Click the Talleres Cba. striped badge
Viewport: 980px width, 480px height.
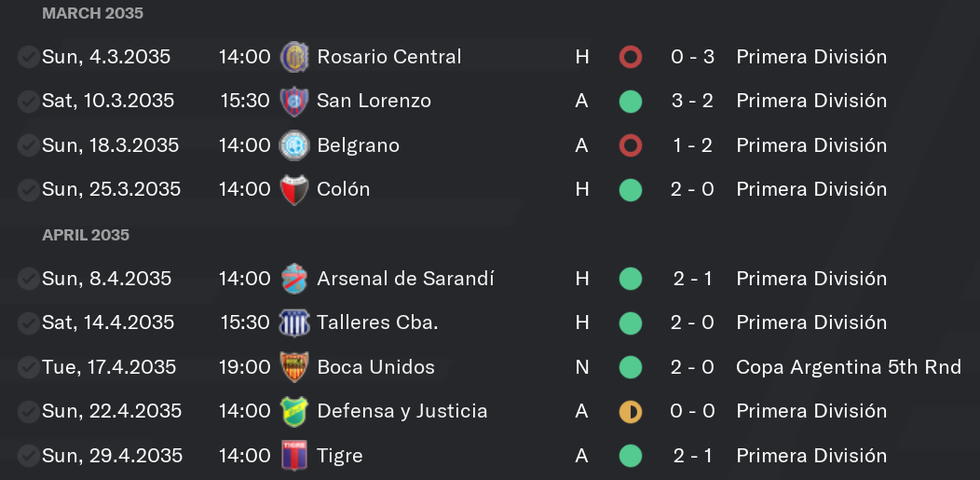293,322
